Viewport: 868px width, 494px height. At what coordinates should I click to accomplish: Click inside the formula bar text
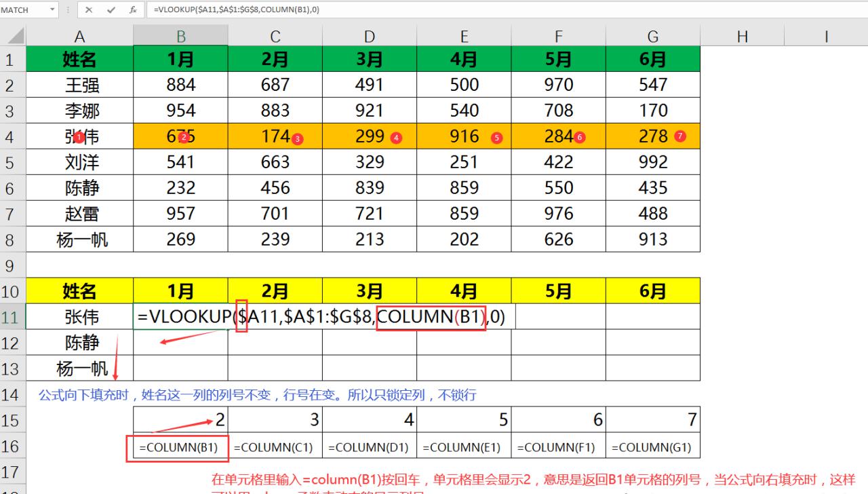click(237, 10)
